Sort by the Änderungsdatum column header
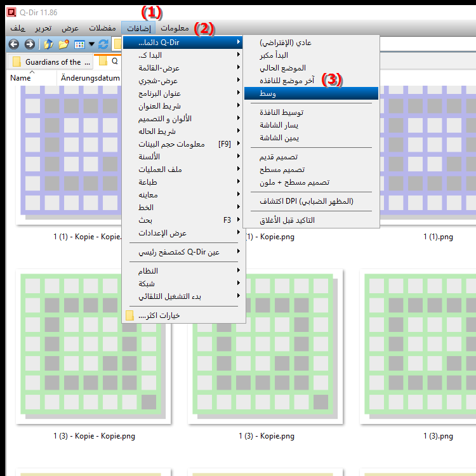476x476 pixels. coord(89,78)
